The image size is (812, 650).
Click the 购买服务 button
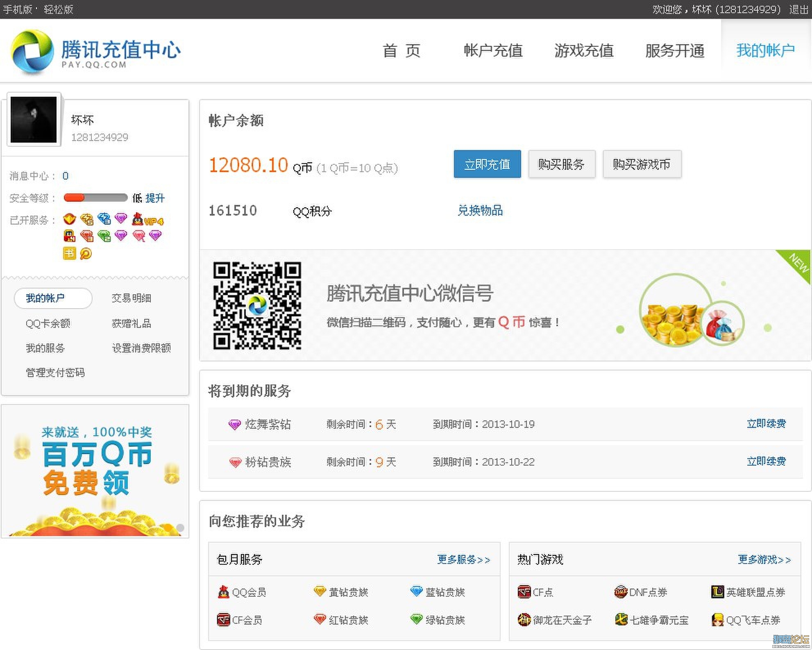562,164
